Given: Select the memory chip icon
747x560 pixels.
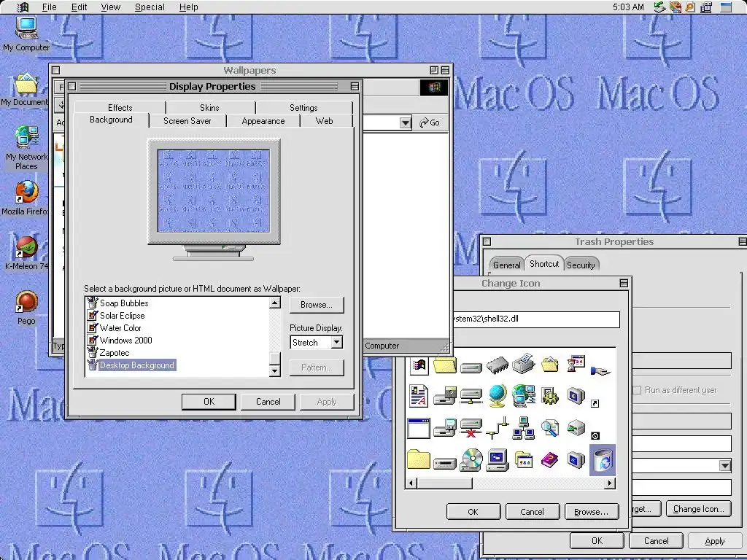Looking at the screenshot, I should tap(498, 366).
